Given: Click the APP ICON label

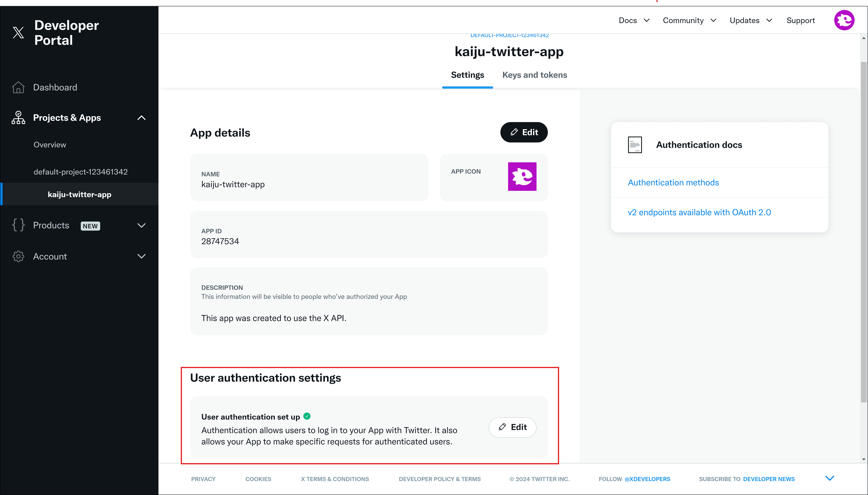Looking at the screenshot, I should (466, 172).
